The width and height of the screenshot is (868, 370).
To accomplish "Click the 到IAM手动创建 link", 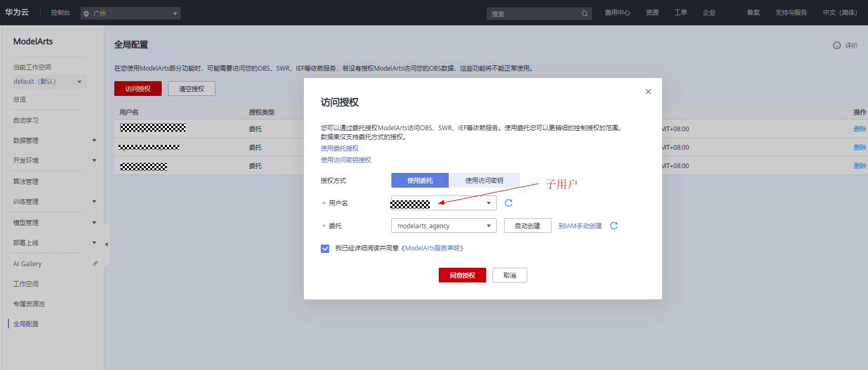I will 580,226.
